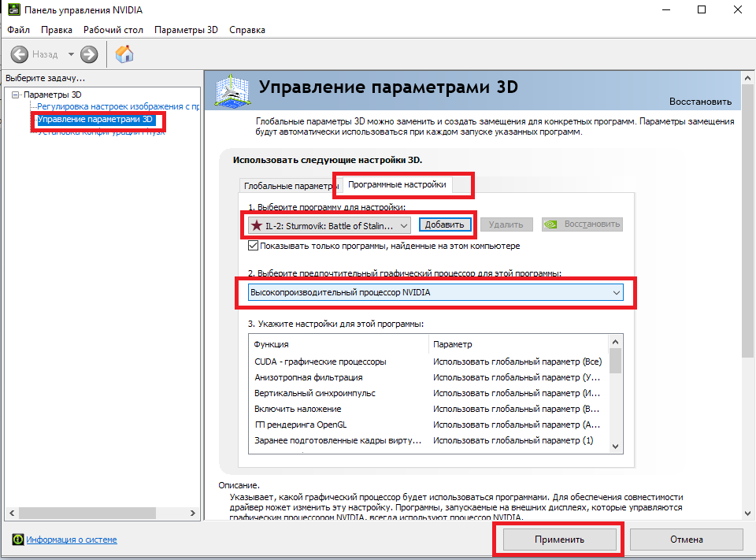Viewport: 756px width, 560px height.
Task: Open the Файл menu
Action: click(18, 30)
